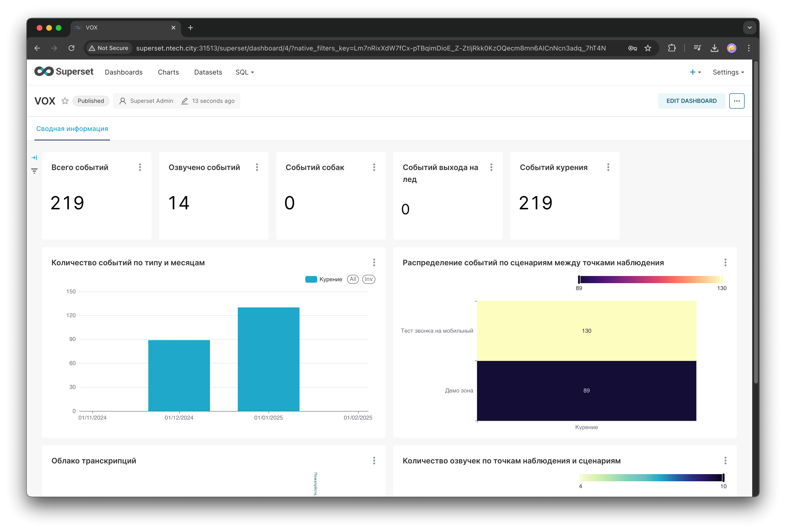
Task: Bookmark this page with the star icon
Action: pos(648,48)
